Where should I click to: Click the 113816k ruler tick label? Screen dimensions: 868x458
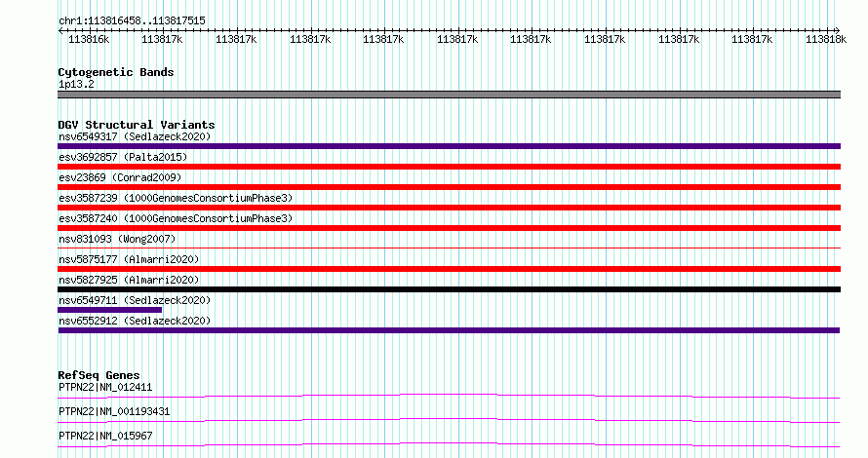click(x=89, y=39)
